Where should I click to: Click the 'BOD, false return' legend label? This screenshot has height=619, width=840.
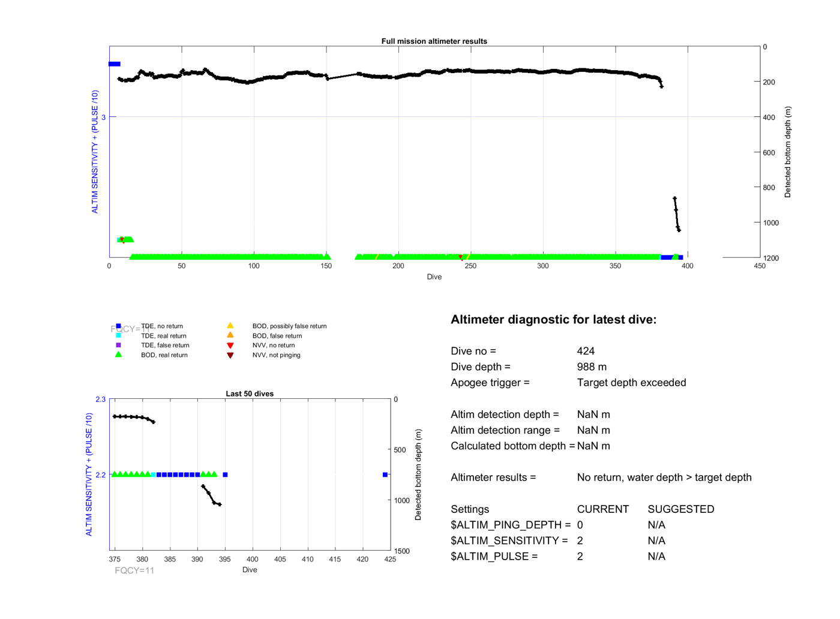click(277, 336)
